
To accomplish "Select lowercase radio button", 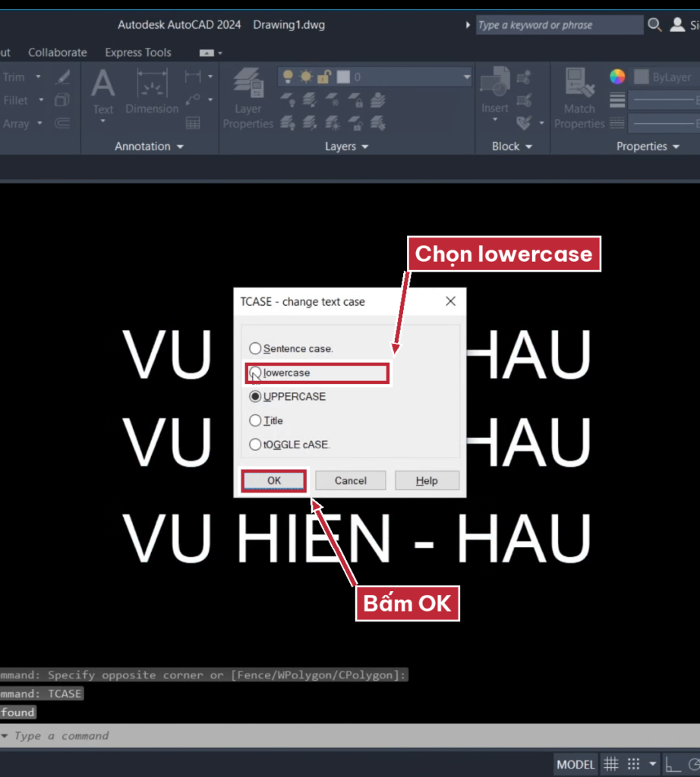I will coord(255,373).
